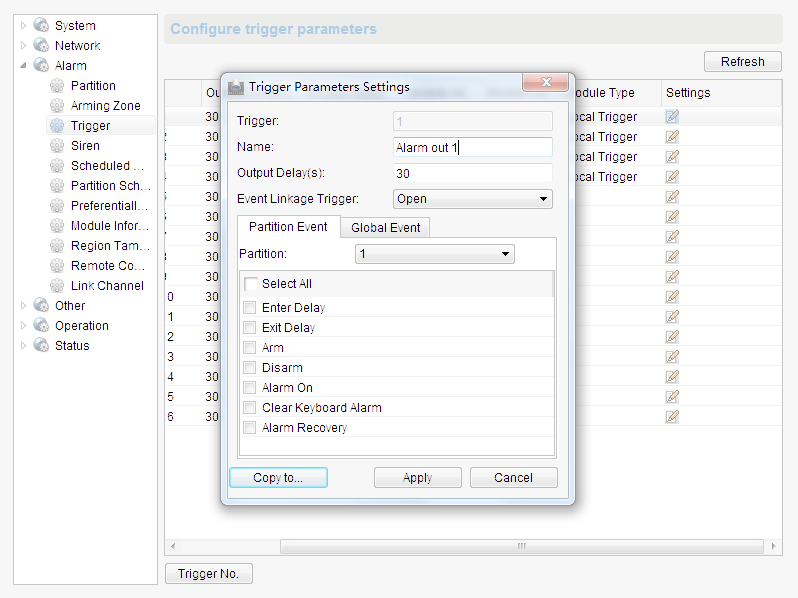This screenshot has height=598, width=798.
Task: Click the gear icon beside Status
Action: click(x=41, y=345)
